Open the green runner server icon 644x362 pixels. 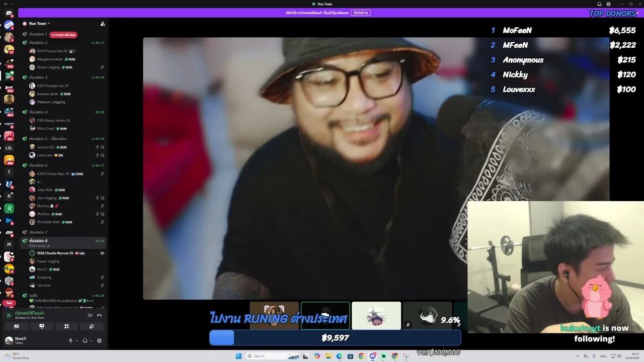(9, 208)
